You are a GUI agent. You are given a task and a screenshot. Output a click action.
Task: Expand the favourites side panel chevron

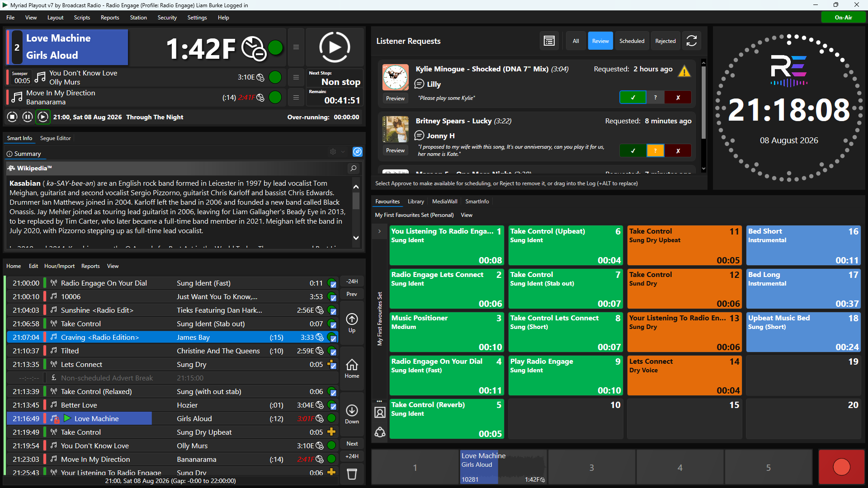pos(379,231)
